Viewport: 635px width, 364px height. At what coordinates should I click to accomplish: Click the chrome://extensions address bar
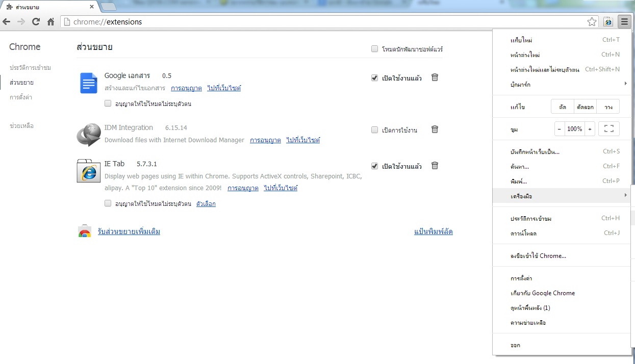[329, 22]
